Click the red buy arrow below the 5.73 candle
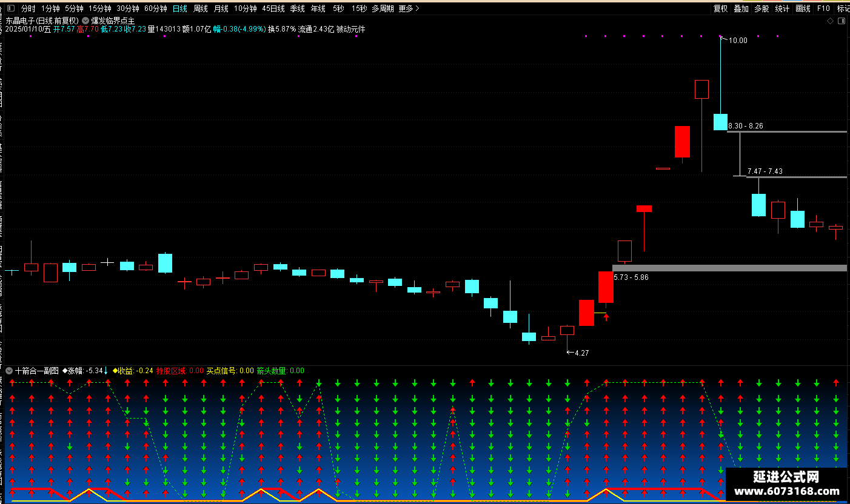The height and width of the screenshot is (504, 850). pos(606,317)
